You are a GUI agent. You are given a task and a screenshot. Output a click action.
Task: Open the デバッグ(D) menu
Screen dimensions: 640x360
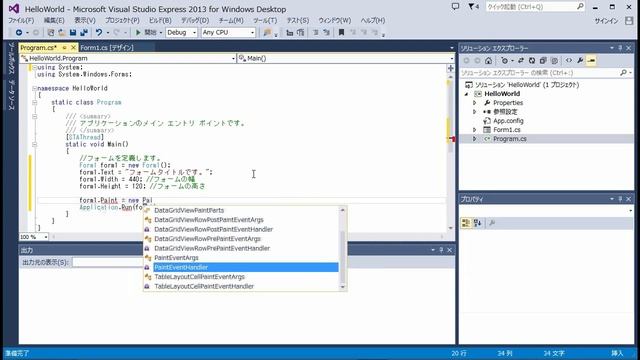195,20
